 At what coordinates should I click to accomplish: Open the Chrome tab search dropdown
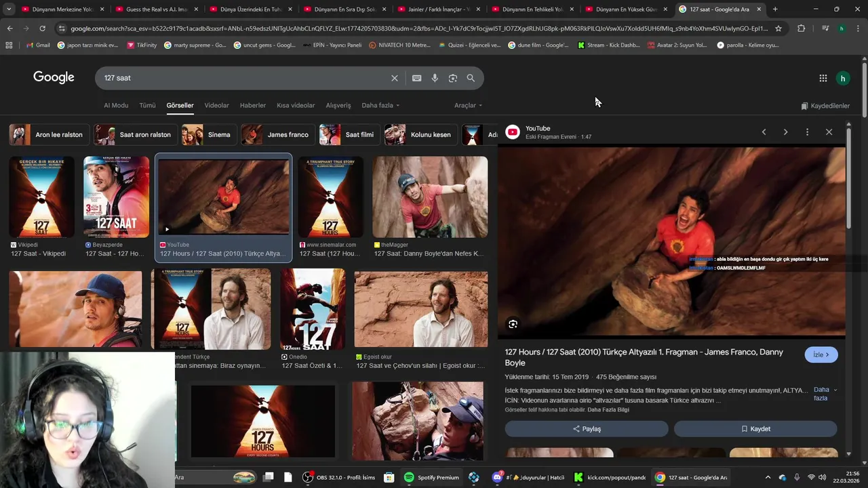pyautogui.click(x=9, y=9)
